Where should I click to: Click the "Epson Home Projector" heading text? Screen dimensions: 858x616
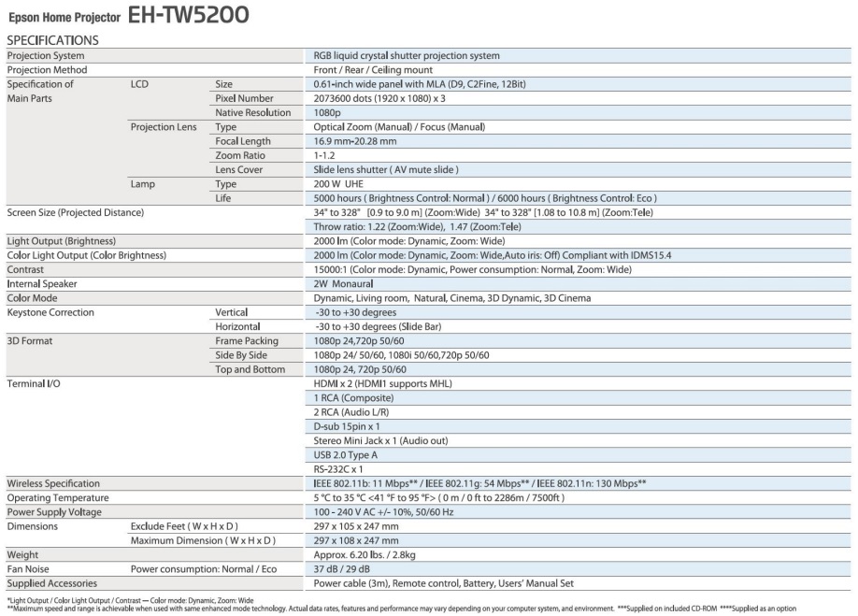[64, 18]
